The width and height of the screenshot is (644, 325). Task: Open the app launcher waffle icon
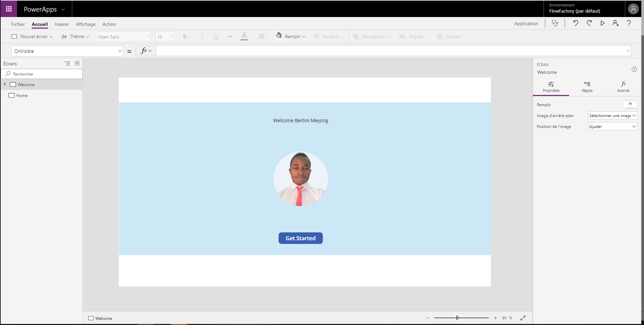click(9, 9)
